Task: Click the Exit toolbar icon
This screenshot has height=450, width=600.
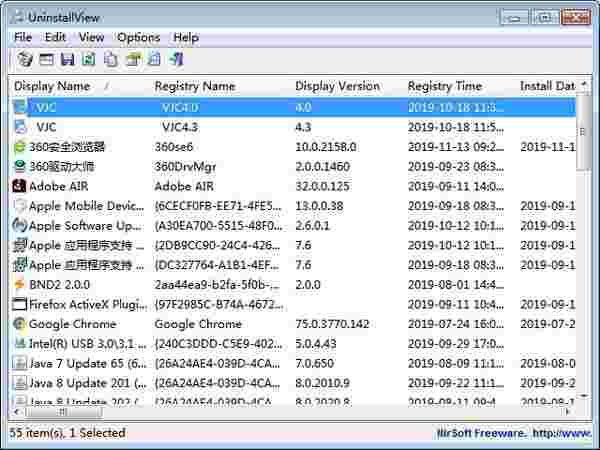Action: point(176,60)
